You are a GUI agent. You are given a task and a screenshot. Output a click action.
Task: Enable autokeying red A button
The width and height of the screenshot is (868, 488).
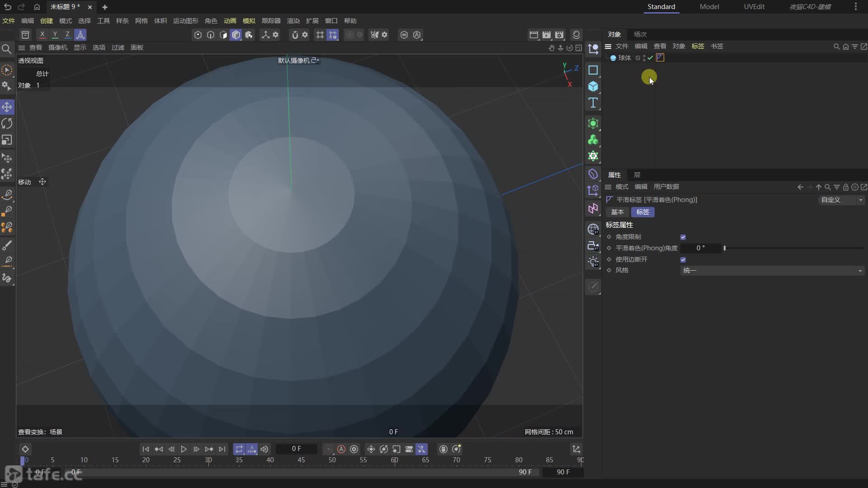pos(341,449)
